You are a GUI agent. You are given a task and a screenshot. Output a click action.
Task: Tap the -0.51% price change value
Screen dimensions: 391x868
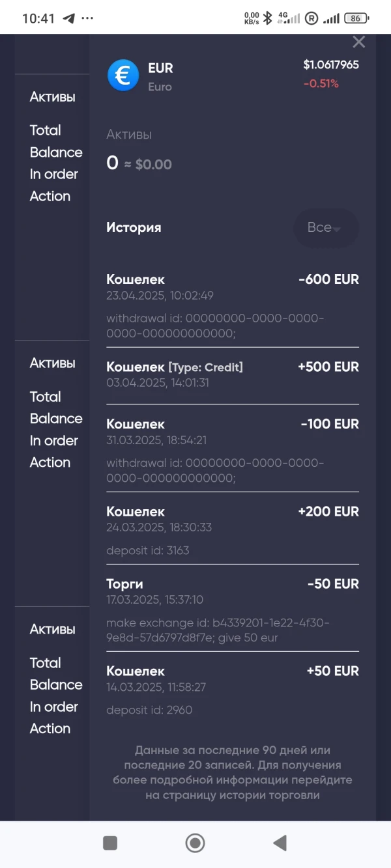click(x=321, y=83)
